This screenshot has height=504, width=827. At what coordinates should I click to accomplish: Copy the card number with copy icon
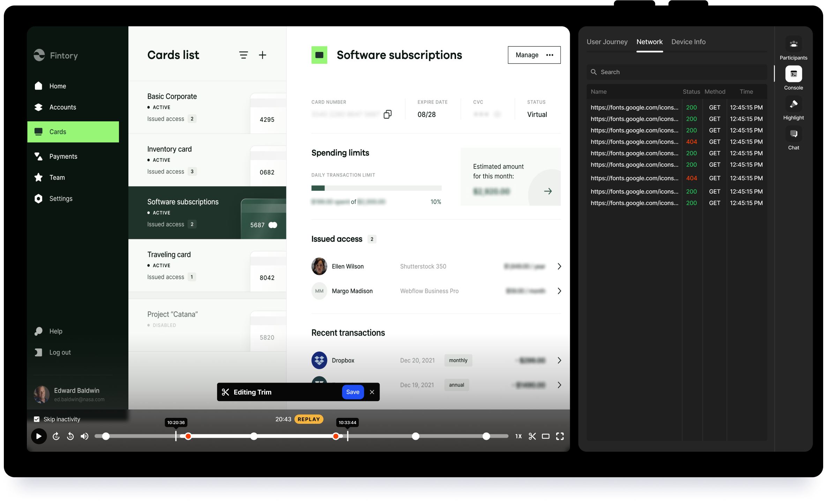(387, 114)
